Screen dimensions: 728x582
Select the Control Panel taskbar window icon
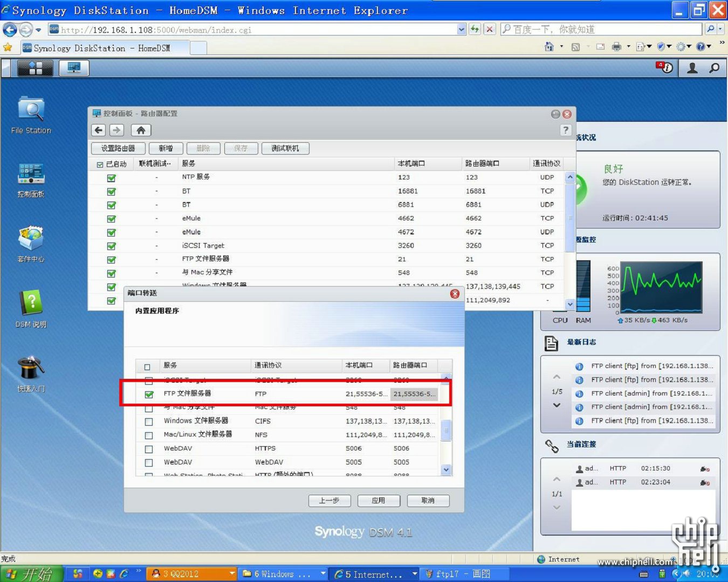tap(74, 68)
